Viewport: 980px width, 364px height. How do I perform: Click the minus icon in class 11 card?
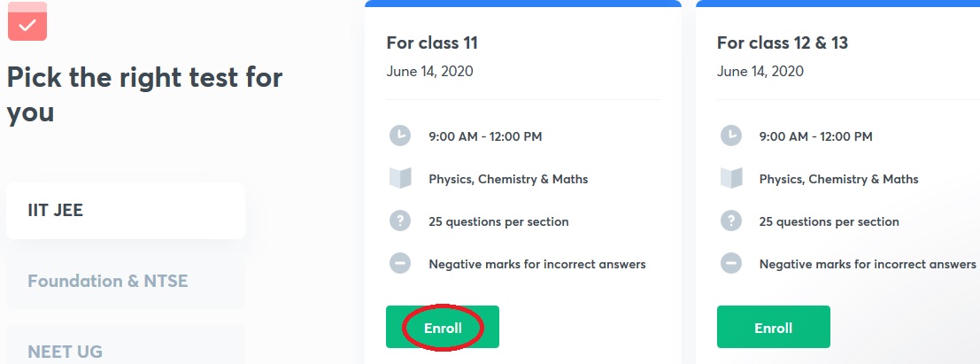point(400,263)
